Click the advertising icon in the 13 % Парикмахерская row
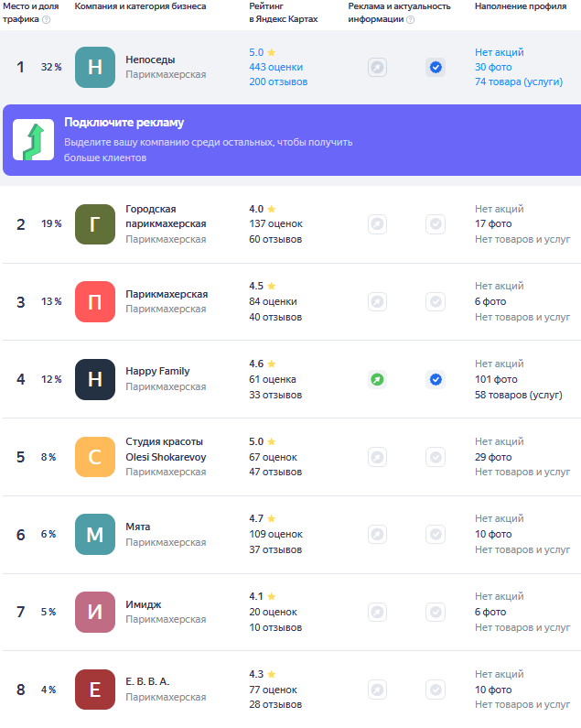The width and height of the screenshot is (581, 728). click(377, 302)
